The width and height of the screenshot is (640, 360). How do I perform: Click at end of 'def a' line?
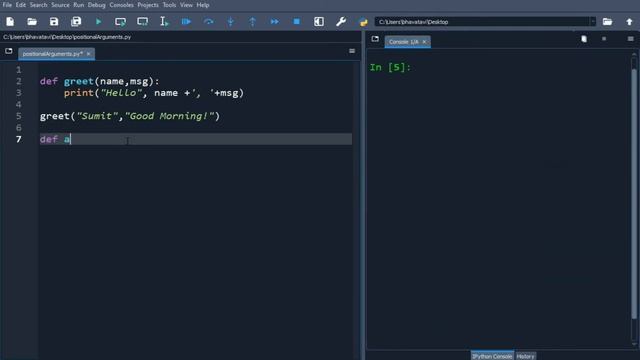click(x=71, y=139)
